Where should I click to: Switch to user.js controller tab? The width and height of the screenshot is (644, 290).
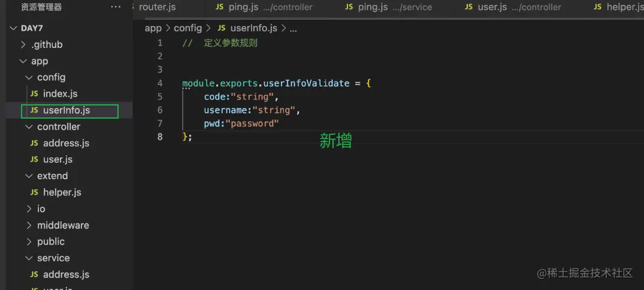tap(513, 7)
